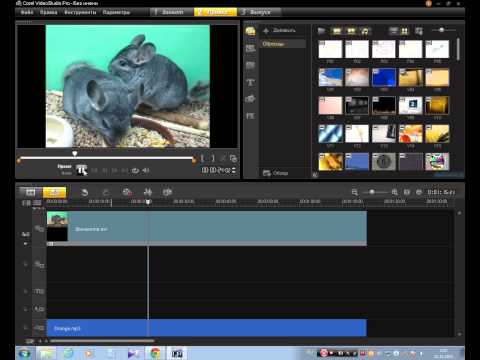480x360 pixels.
Task: Switch to the Выпуск step tab
Action: [259, 12]
